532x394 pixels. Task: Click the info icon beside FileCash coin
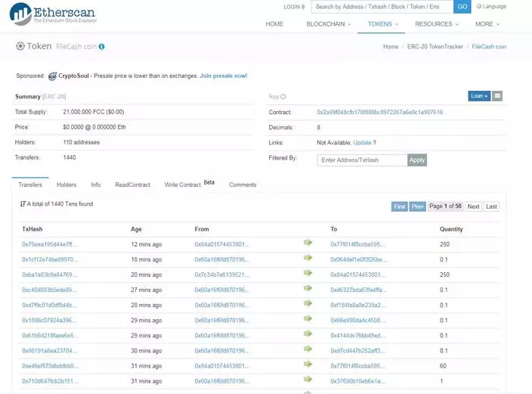pyautogui.click(x=101, y=47)
